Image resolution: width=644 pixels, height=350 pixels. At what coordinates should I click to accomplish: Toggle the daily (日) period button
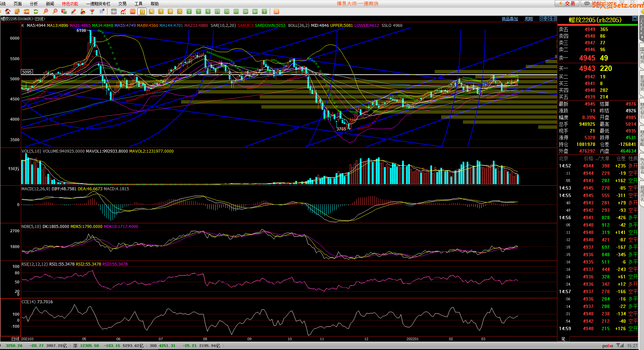pyautogui.click(x=142, y=11)
